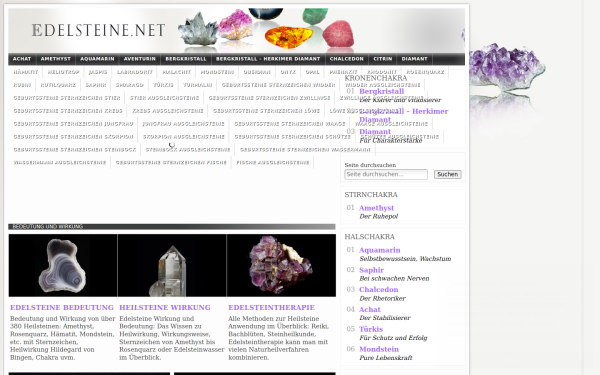Select the Turmalin menu item
600x375 pixels.
(197, 85)
